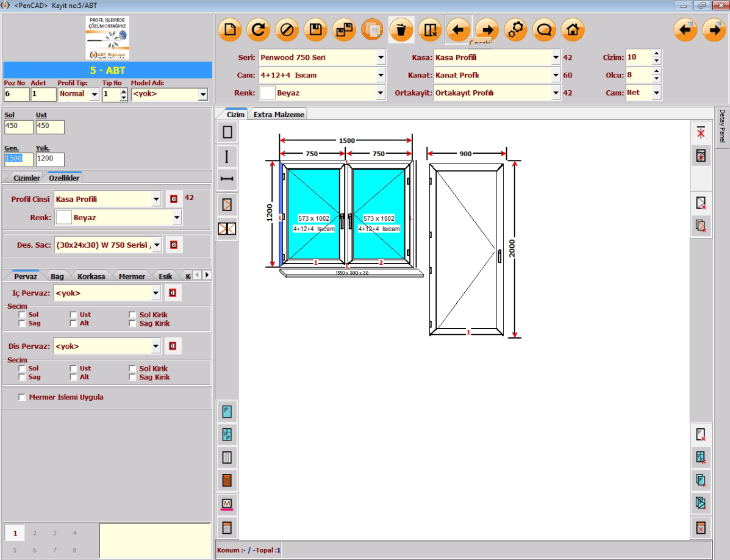Click the white Renk color swatch beside Beyaz
Image resolution: width=730 pixels, height=560 pixels.
click(267, 93)
